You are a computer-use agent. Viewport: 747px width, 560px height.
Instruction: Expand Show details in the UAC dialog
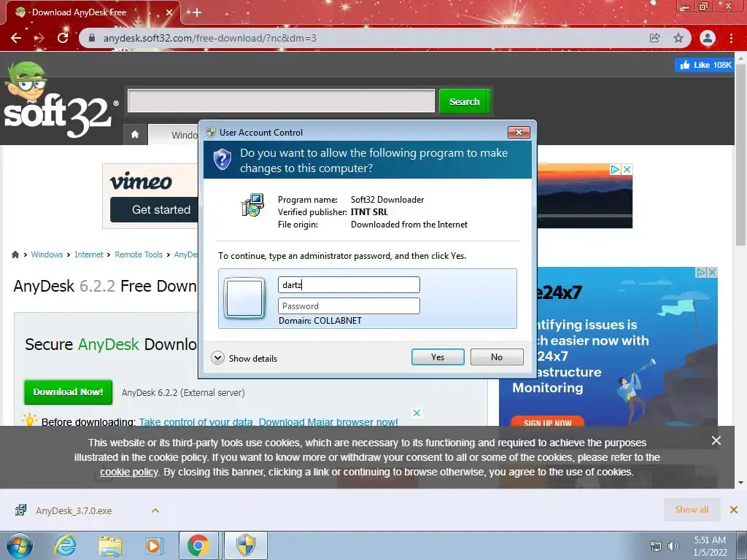(244, 358)
